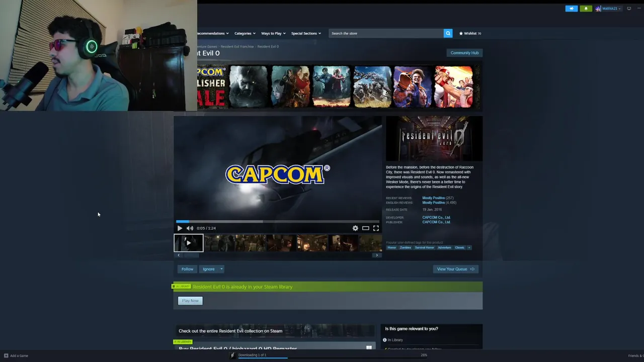Open the Recommendations menu
644x362 pixels.
click(213, 33)
